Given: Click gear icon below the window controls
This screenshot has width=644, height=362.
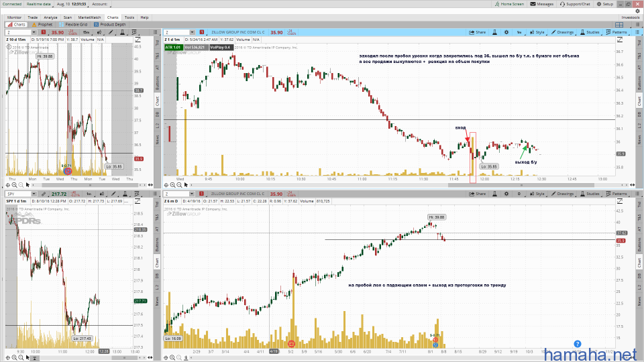Looking at the screenshot, I should click(x=637, y=11).
